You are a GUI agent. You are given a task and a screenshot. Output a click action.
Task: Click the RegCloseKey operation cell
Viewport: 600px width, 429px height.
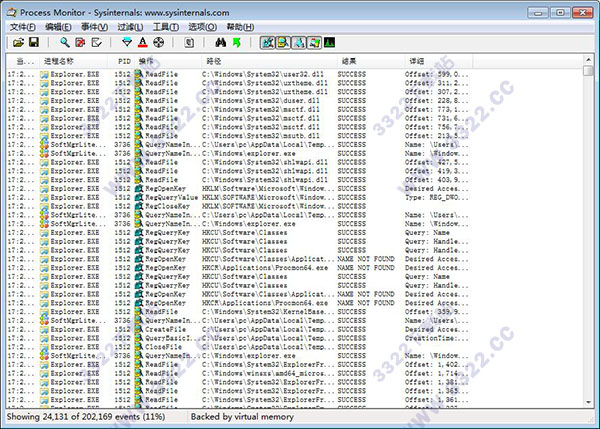pos(167,206)
